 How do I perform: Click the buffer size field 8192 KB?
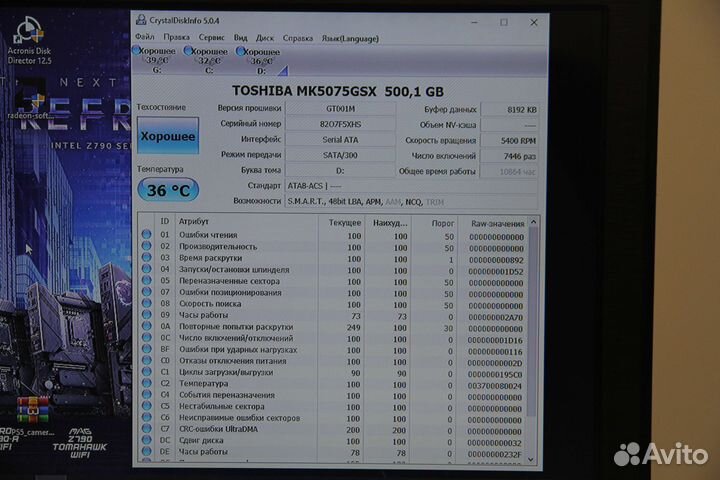(509, 110)
